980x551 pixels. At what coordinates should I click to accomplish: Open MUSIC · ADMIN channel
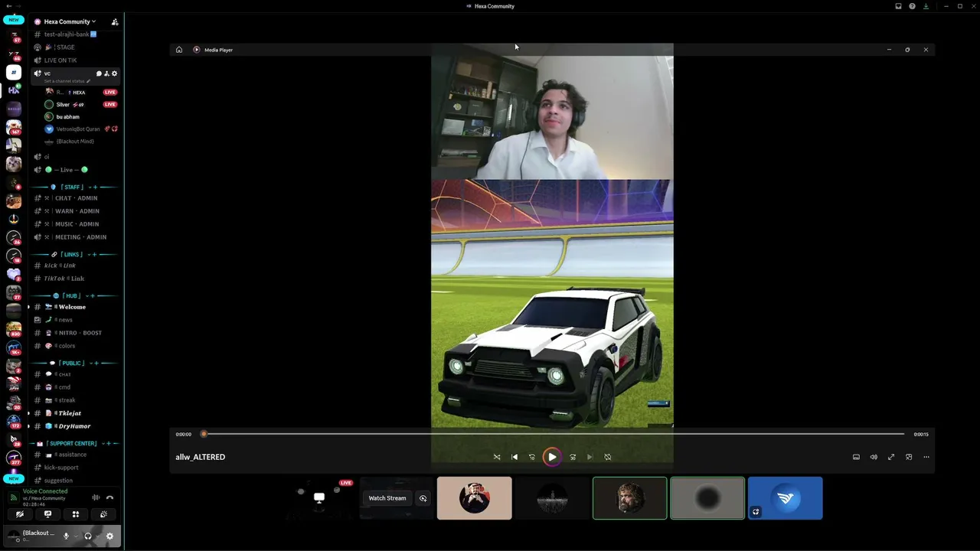tap(76, 224)
